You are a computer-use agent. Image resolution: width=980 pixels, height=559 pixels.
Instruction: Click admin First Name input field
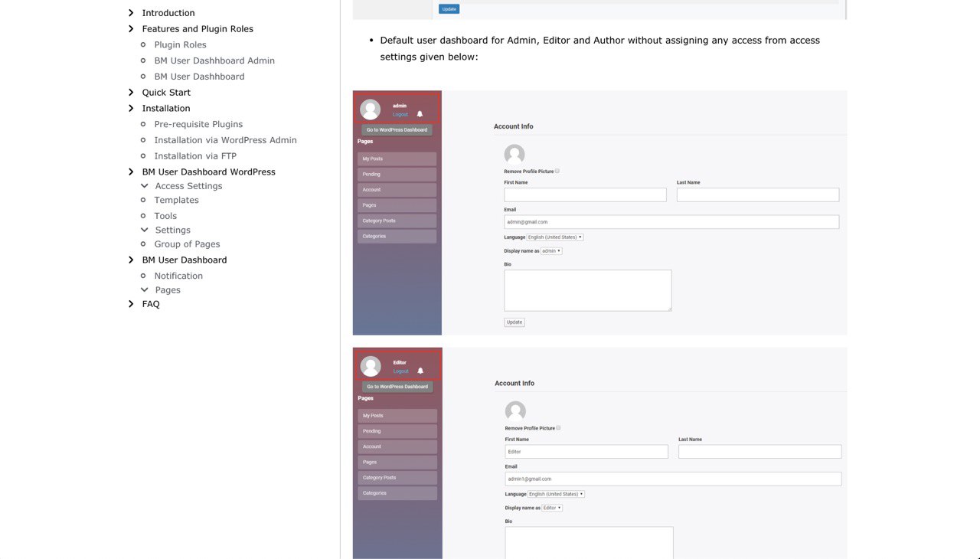pos(585,195)
